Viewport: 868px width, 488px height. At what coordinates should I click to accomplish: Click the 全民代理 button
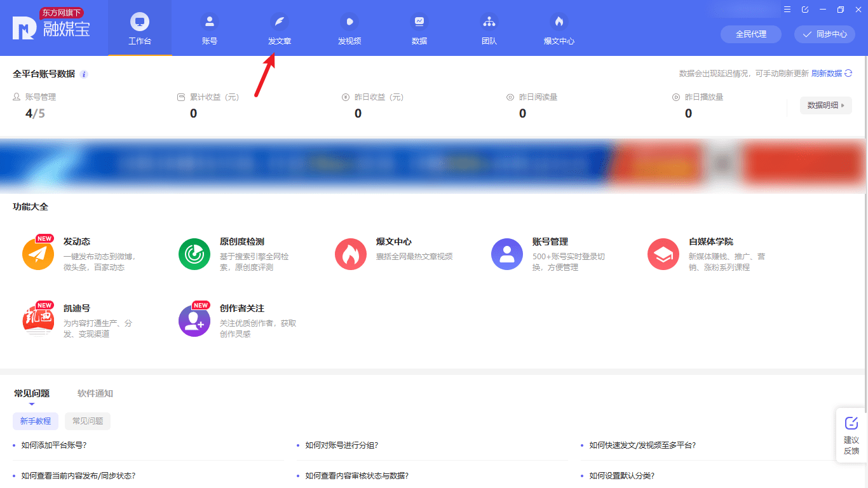[751, 34]
